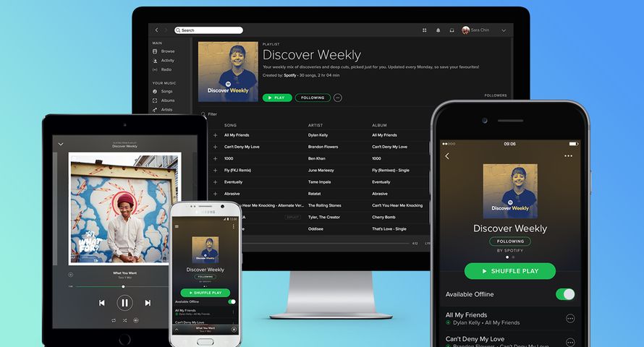Open the inbox icon beside Sara Chin
Screen dimensions: 644x347
point(452,30)
